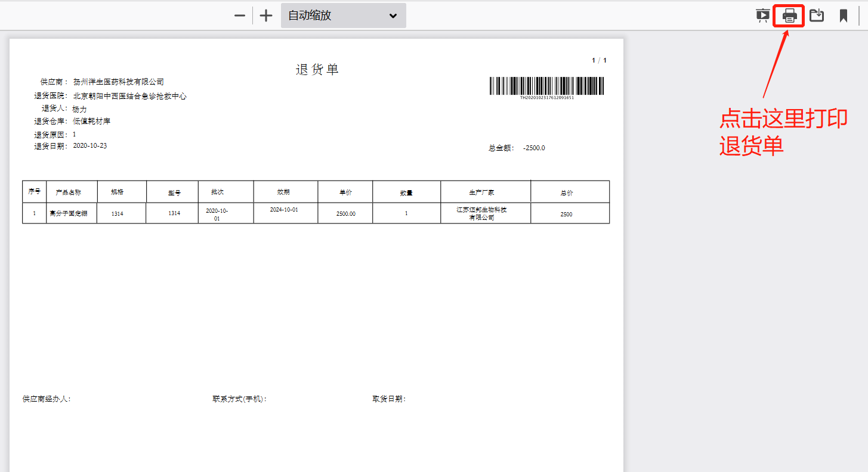Print the 退货单 with the printer icon

pos(790,15)
